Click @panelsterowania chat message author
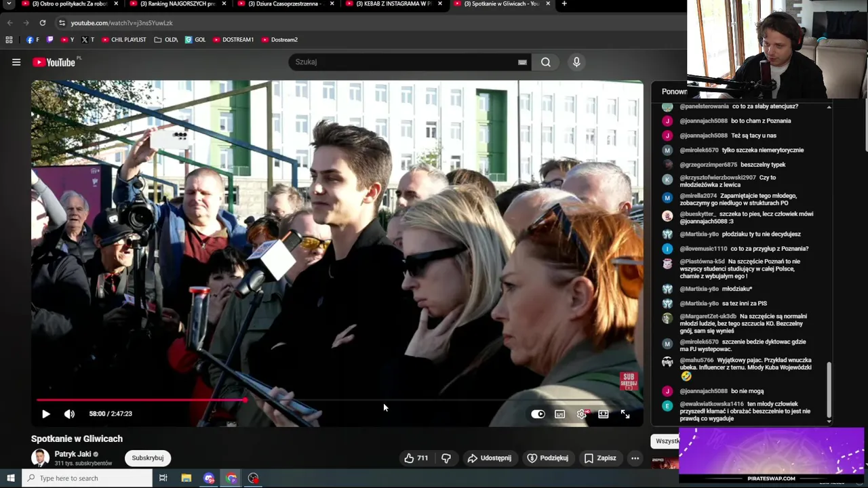 (x=704, y=106)
